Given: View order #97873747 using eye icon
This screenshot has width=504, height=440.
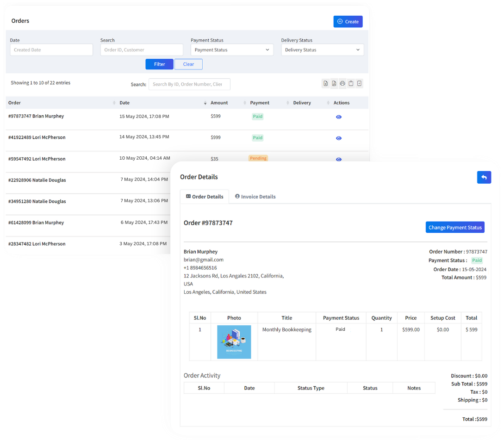Looking at the screenshot, I should coord(339,117).
